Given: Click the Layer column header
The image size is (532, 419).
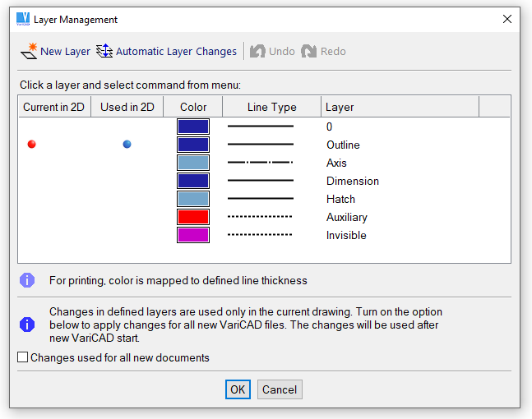Looking at the screenshot, I should pos(340,107).
